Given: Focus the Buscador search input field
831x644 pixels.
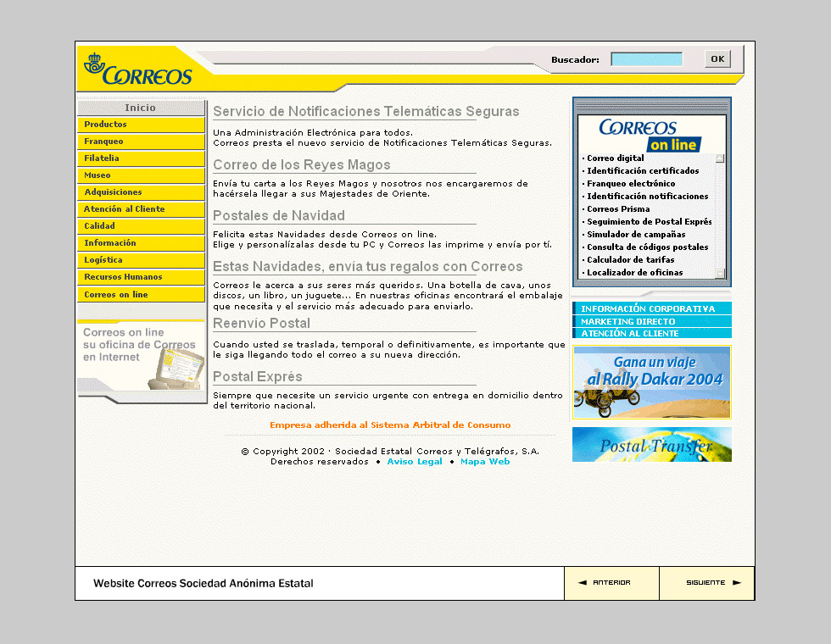Looking at the screenshot, I should [646, 59].
